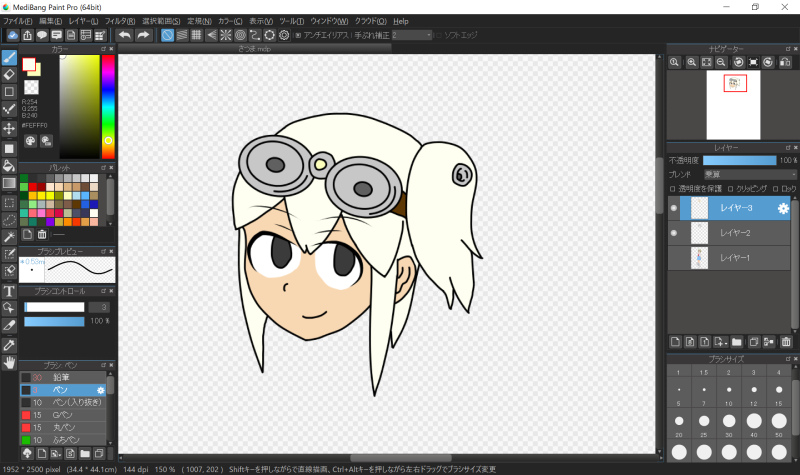Click the Undo arrow in the toolbar
The image size is (800, 475).
pos(124,35)
